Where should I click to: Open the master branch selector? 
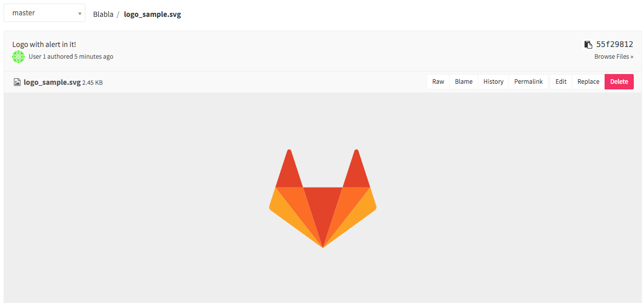tap(44, 12)
